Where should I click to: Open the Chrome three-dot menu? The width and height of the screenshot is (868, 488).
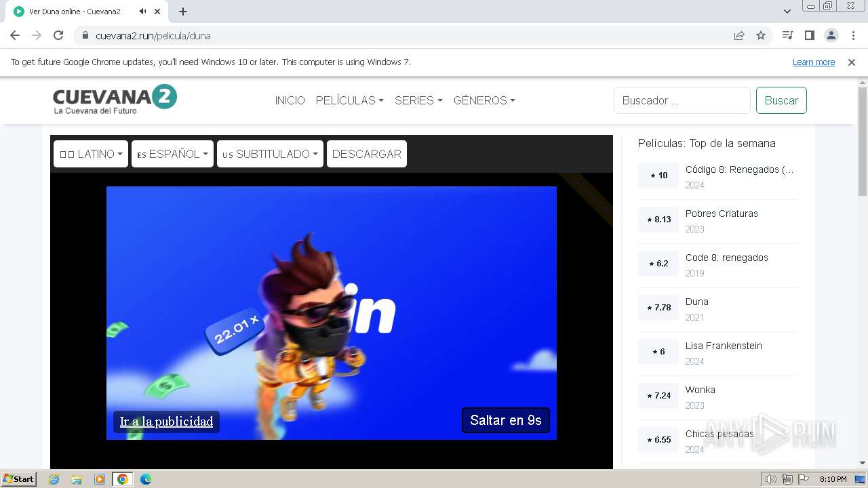[x=853, y=35]
